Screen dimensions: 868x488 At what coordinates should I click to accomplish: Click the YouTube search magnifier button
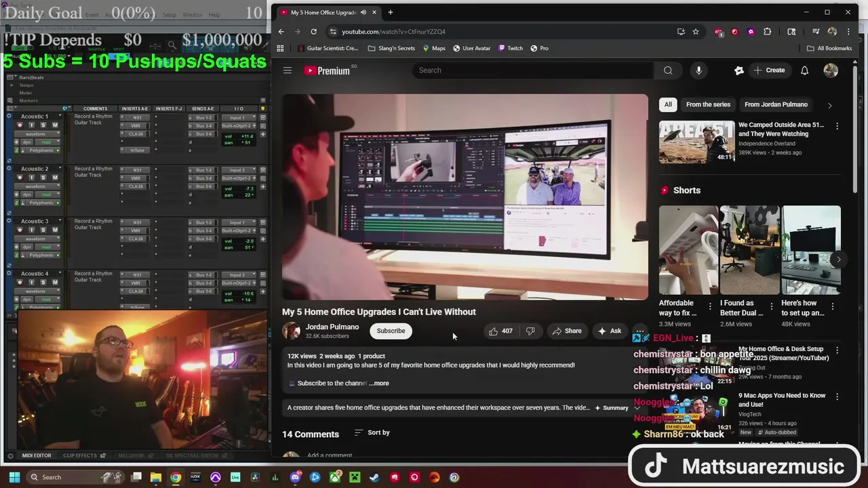(668, 70)
